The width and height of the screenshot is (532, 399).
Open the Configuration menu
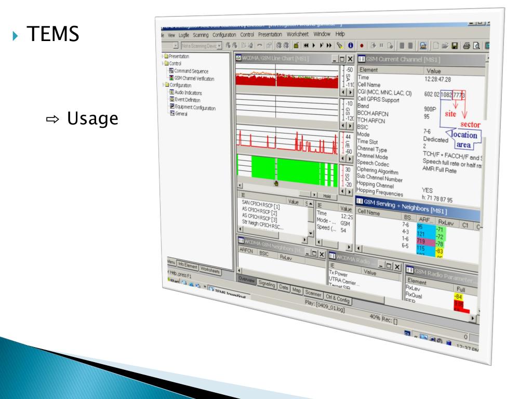click(x=224, y=35)
